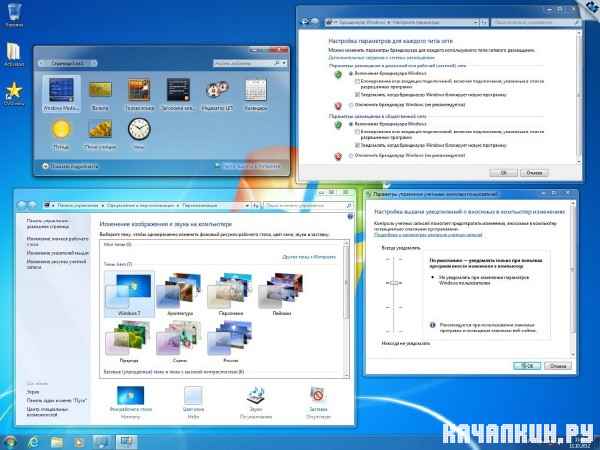Open address history dropdown in Firewall window
The height and width of the screenshot is (450, 600).
click(x=476, y=23)
